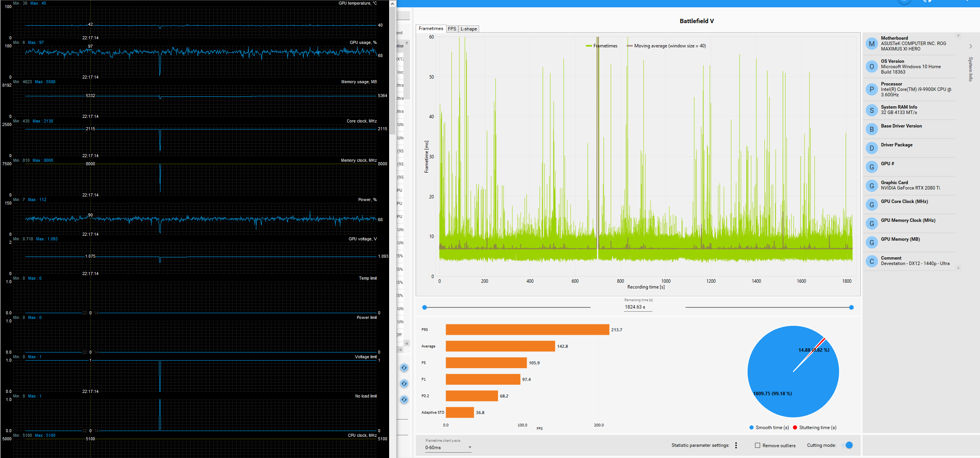
Task: Click the up arrow above Motherboard entry
Action: tap(958, 35)
